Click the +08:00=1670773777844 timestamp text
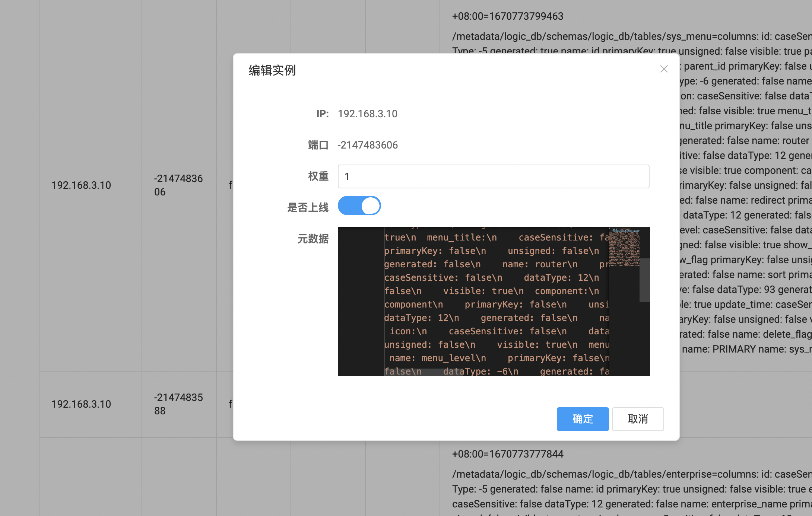 click(x=508, y=454)
